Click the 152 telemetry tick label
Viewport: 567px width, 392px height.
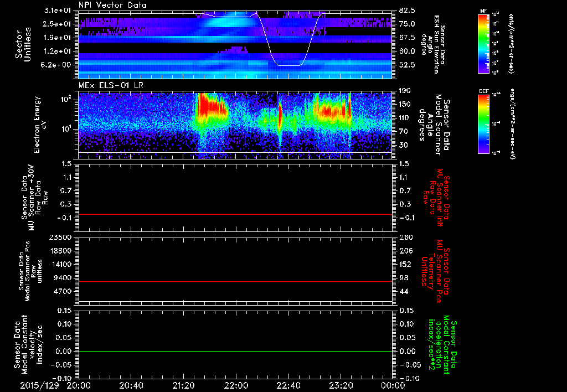click(x=405, y=264)
